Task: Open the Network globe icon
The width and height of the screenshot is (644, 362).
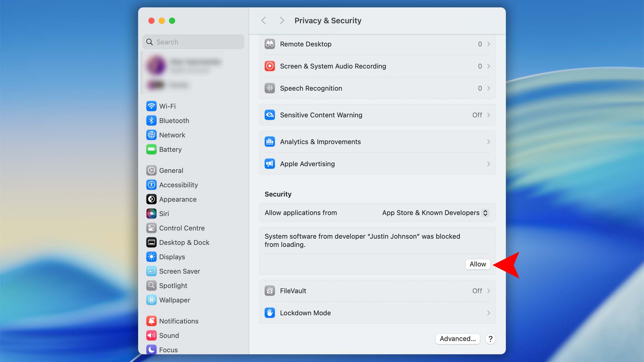Action: coord(151,135)
